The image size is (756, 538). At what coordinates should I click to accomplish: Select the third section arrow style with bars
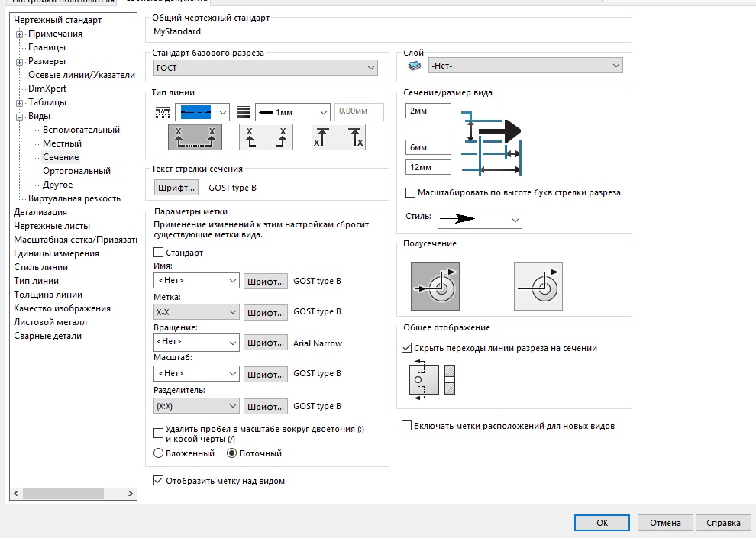click(x=338, y=137)
